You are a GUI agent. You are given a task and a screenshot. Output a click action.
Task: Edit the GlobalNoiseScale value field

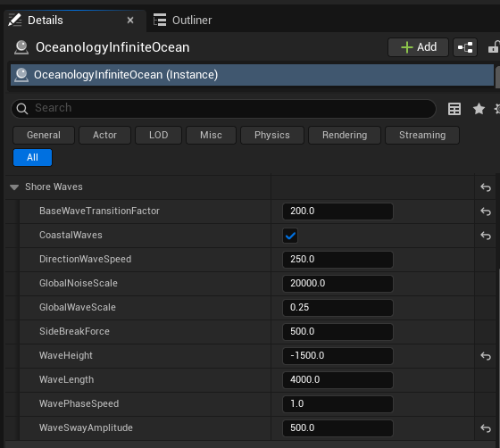(x=337, y=284)
